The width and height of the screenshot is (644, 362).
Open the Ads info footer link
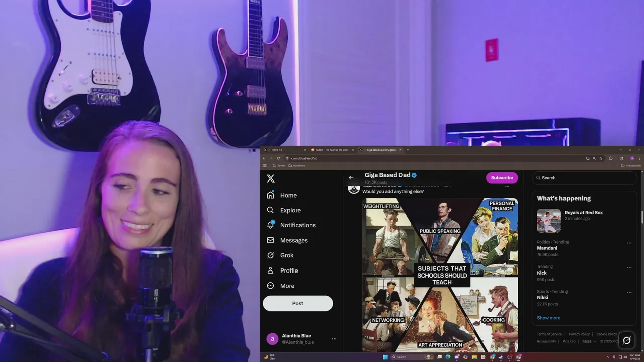pyautogui.click(x=569, y=341)
